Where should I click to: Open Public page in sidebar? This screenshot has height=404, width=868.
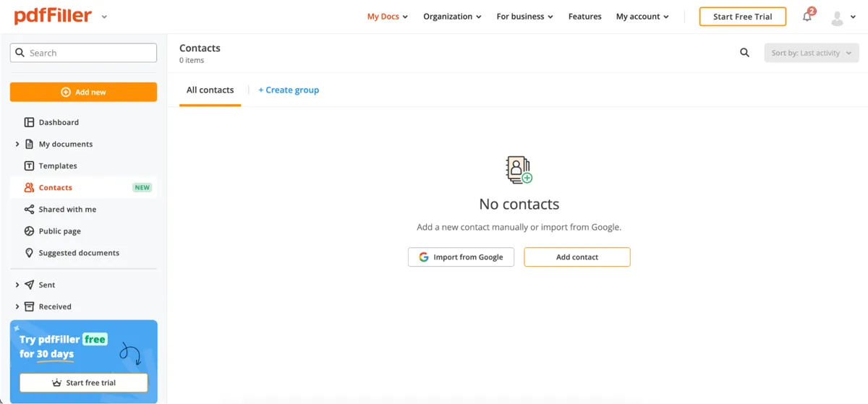click(60, 231)
